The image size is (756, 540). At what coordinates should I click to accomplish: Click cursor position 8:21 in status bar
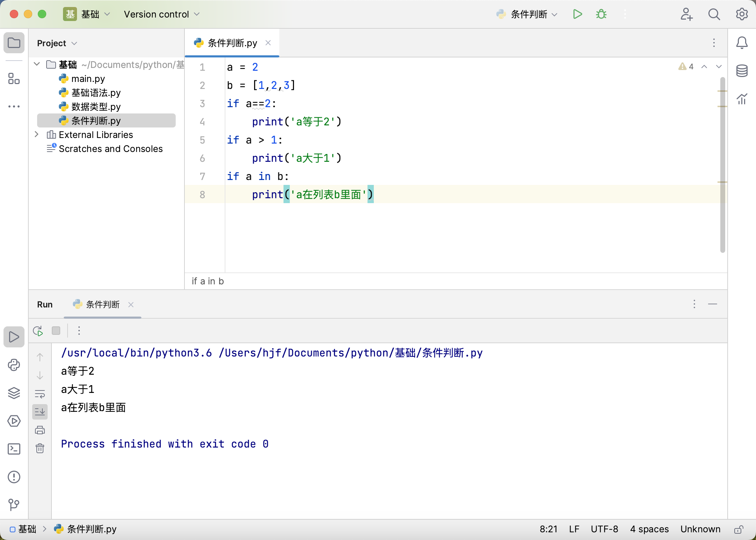(548, 529)
